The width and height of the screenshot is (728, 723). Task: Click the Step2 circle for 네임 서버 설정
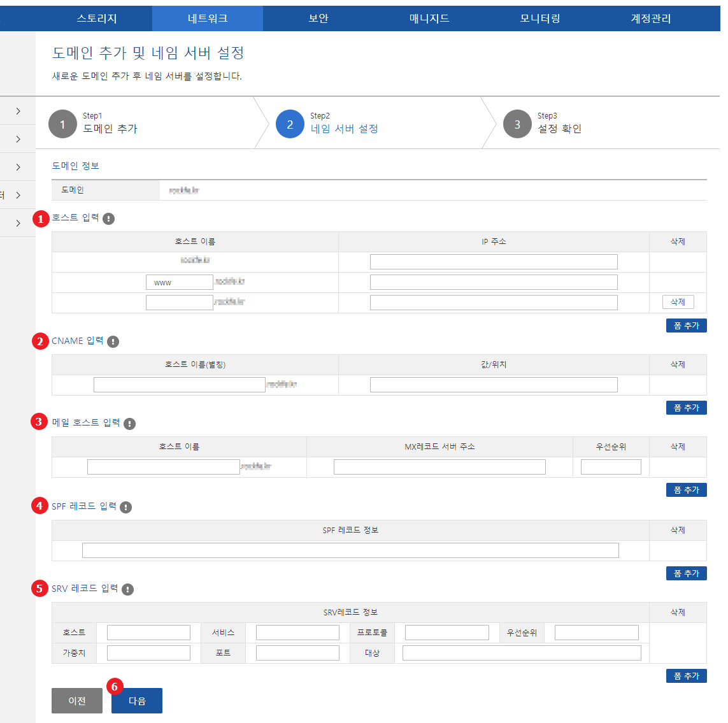coord(290,124)
